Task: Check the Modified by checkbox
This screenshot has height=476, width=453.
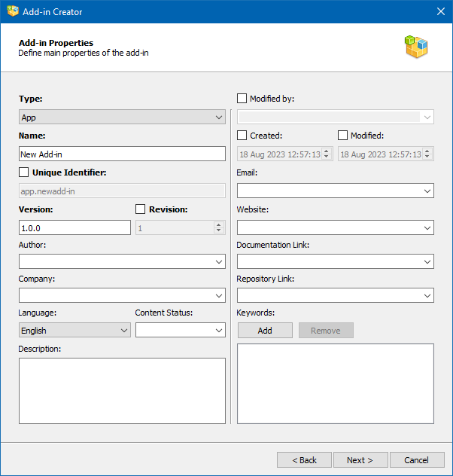Action: [x=242, y=99]
